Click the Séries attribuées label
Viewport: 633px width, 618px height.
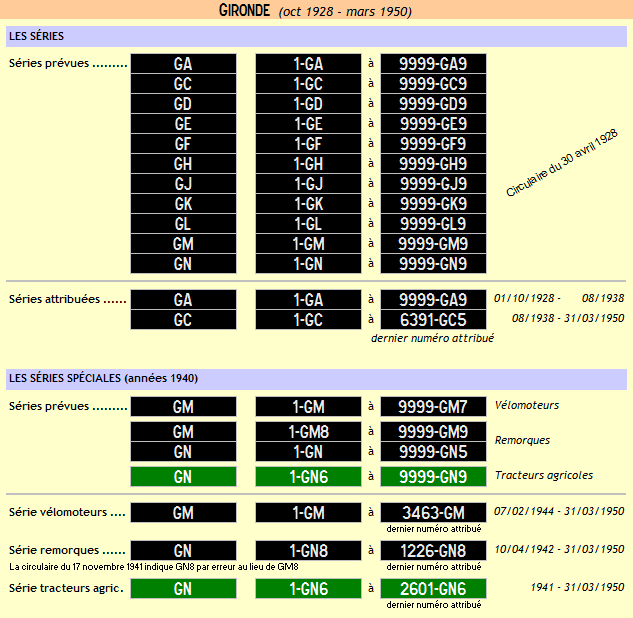pos(67,299)
